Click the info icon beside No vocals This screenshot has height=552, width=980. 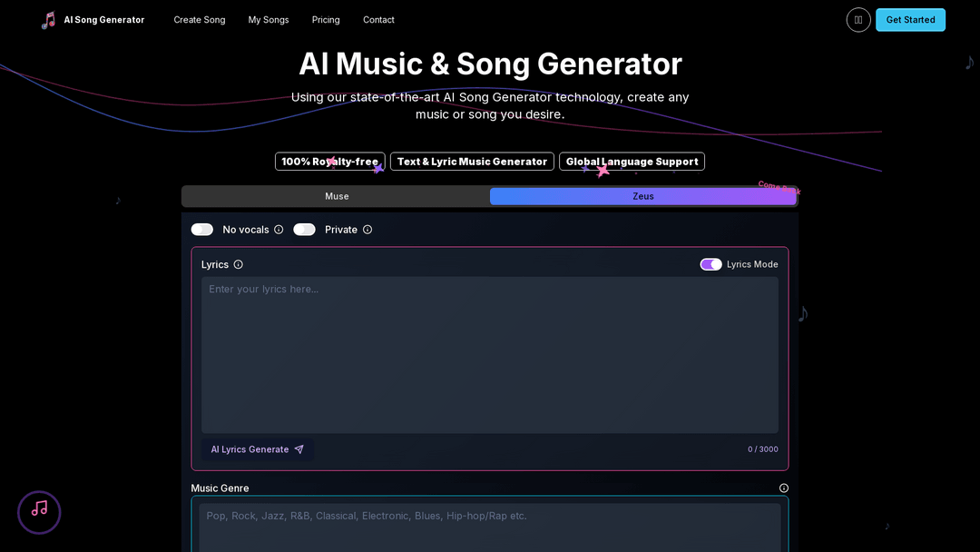coord(279,230)
